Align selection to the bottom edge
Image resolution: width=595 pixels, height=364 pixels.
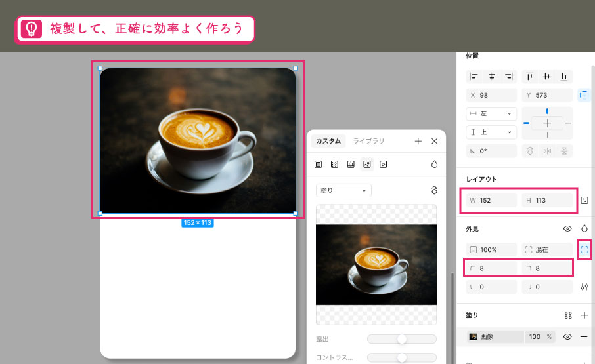564,77
